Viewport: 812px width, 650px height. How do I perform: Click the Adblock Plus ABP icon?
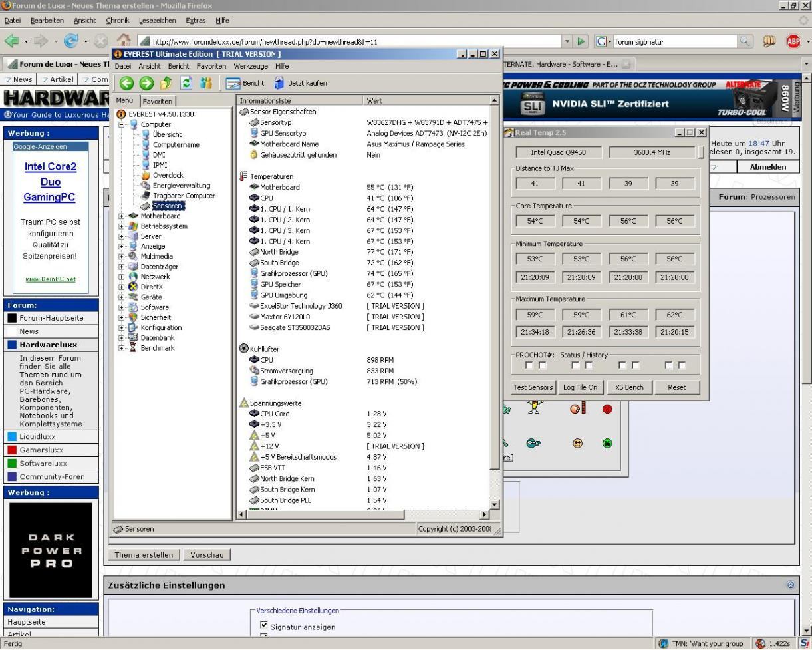coord(793,41)
